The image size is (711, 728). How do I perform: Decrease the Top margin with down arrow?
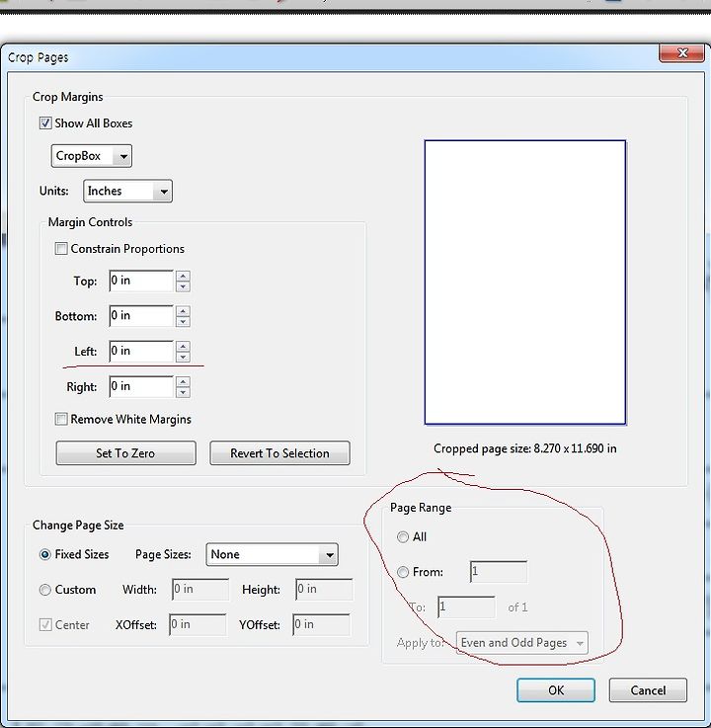point(183,286)
